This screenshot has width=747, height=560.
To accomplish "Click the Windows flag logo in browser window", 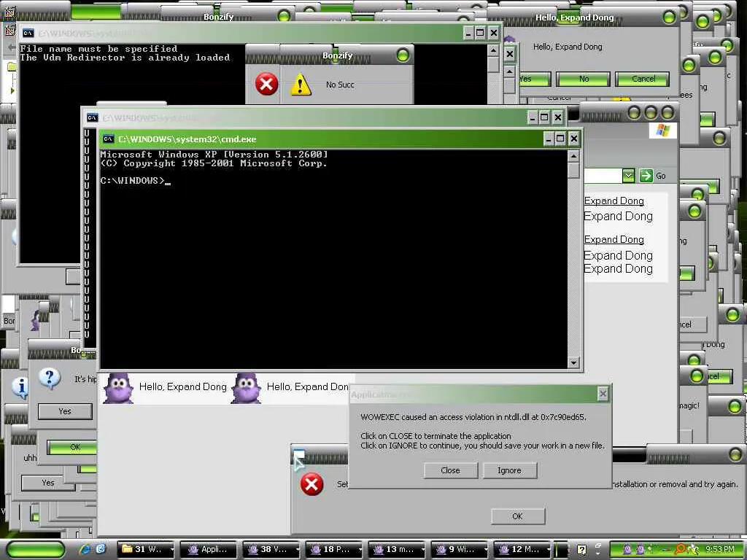I will tap(662, 130).
